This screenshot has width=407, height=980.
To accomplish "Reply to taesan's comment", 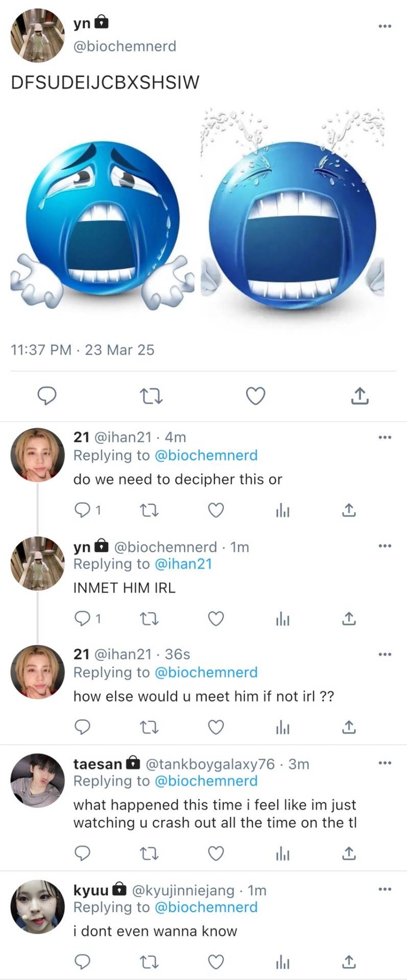I will 82,853.
